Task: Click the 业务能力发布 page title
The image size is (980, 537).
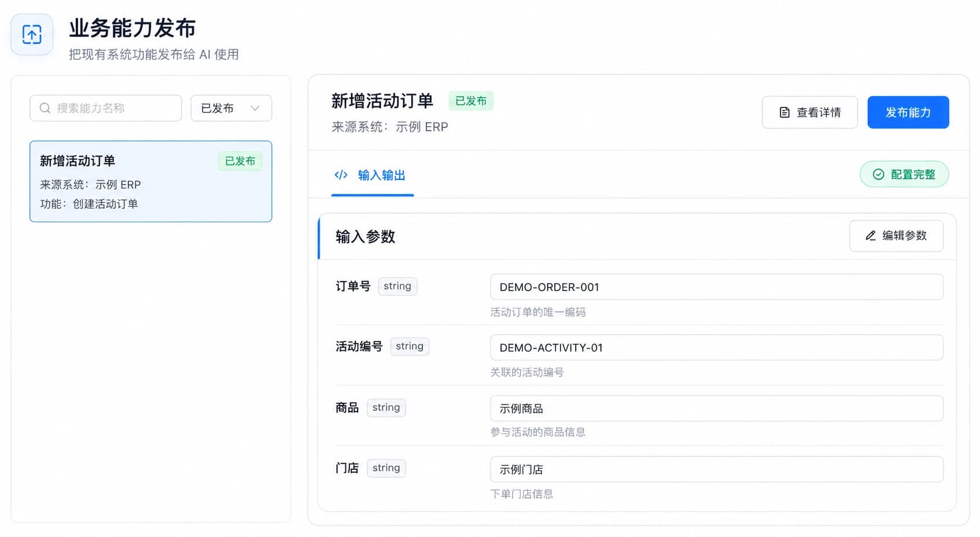Action: [132, 28]
